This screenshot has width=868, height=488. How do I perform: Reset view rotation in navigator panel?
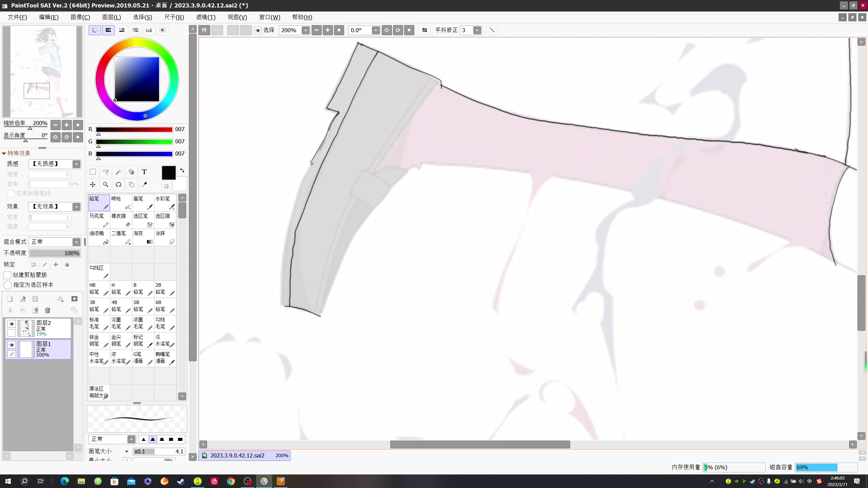pos(78,137)
